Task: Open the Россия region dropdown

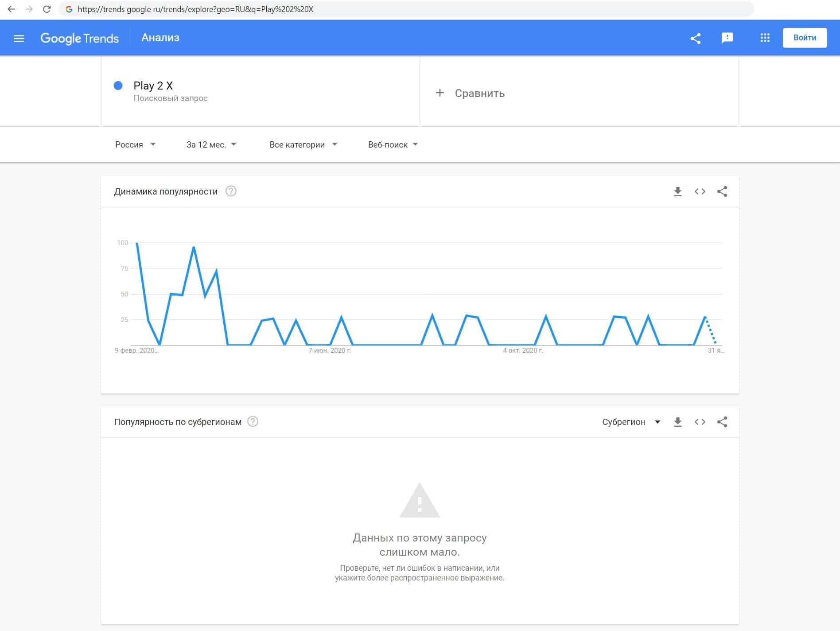Action: point(136,144)
